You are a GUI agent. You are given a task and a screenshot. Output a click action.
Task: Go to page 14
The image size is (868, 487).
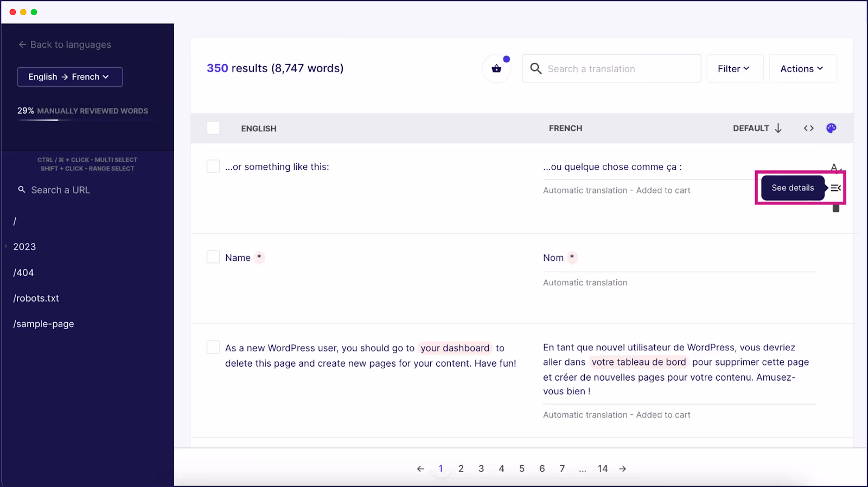coord(603,469)
